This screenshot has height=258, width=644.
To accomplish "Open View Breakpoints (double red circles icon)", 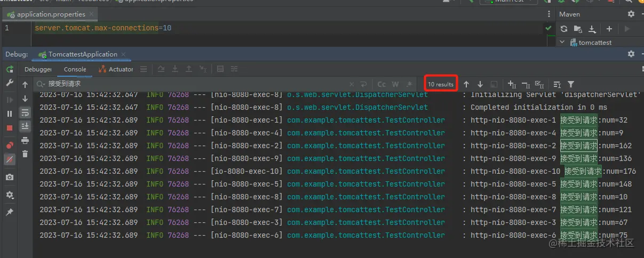I will [10, 145].
